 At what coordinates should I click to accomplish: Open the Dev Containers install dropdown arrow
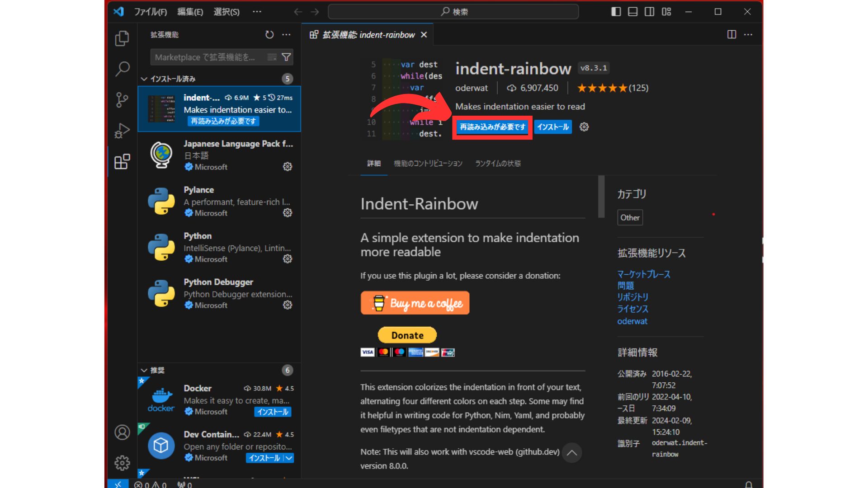point(288,458)
